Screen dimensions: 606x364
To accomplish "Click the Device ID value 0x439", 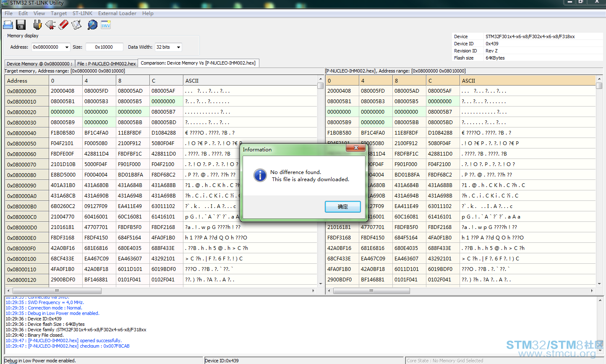I will coord(492,44).
